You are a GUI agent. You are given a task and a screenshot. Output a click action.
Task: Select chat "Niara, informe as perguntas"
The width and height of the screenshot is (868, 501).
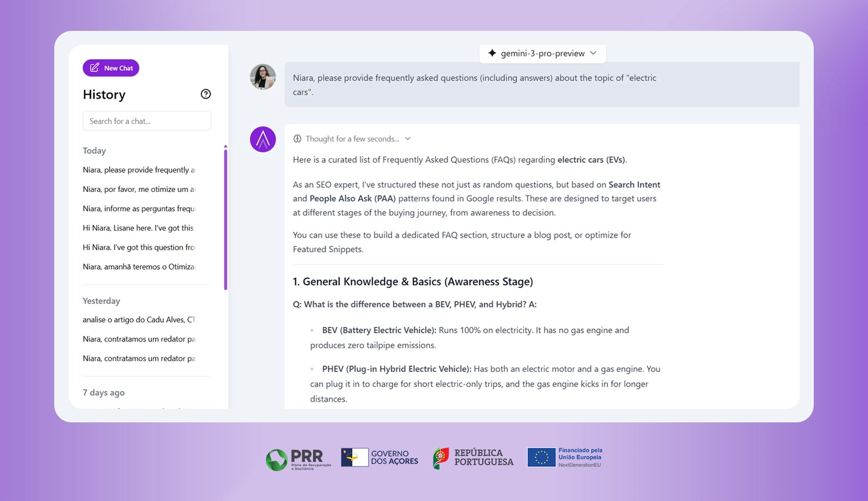[138, 209]
